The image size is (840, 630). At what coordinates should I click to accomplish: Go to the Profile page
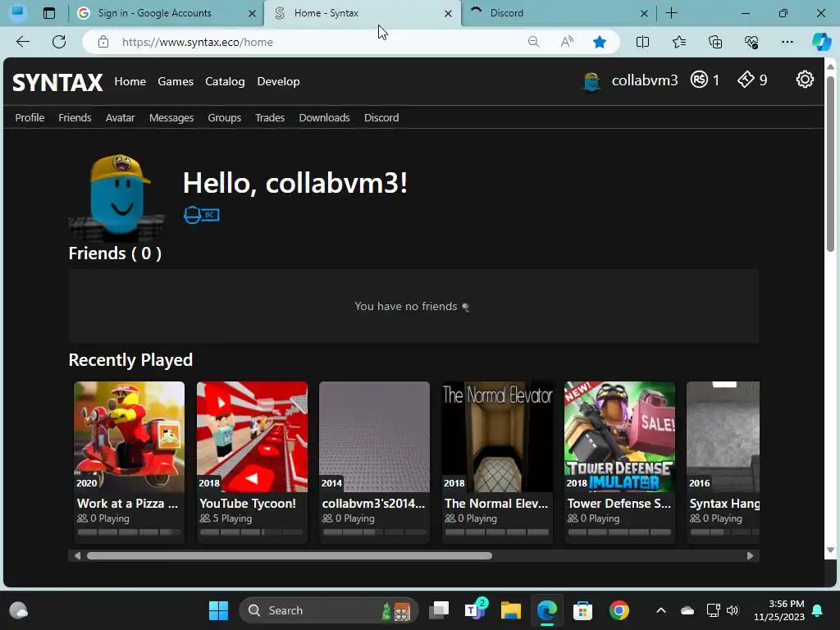30,118
